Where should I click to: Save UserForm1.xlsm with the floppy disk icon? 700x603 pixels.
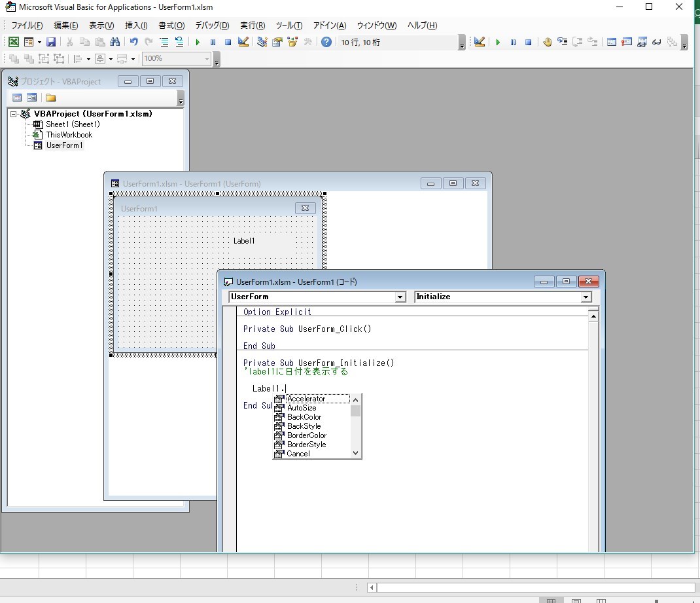tap(51, 42)
